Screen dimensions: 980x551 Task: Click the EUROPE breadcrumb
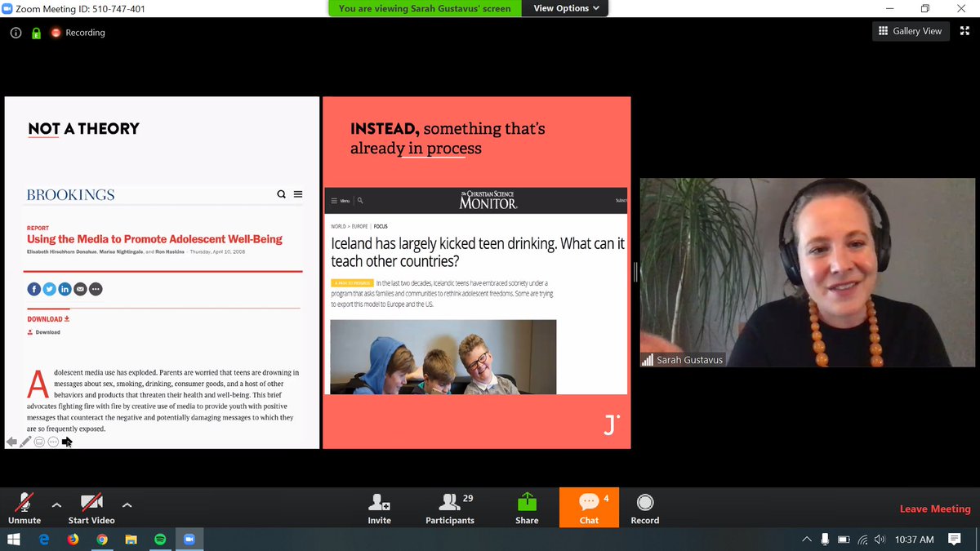point(359,226)
